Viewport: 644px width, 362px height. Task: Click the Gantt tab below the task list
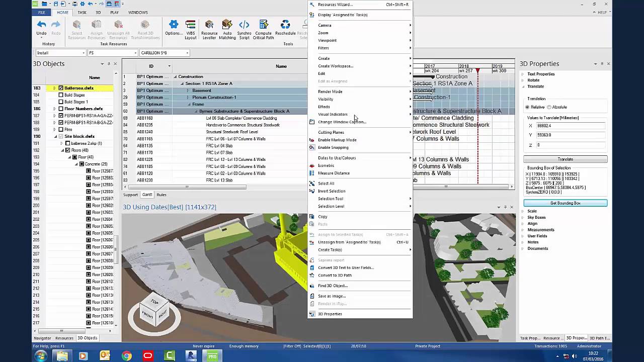pyautogui.click(x=147, y=195)
